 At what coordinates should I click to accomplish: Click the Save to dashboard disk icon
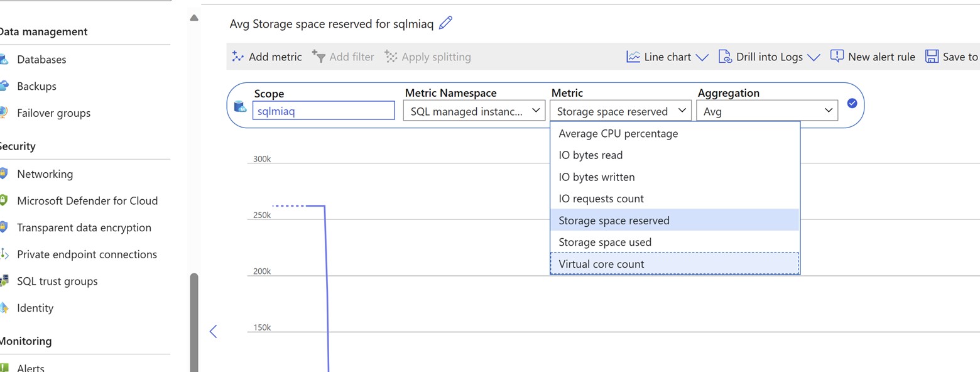click(x=932, y=57)
